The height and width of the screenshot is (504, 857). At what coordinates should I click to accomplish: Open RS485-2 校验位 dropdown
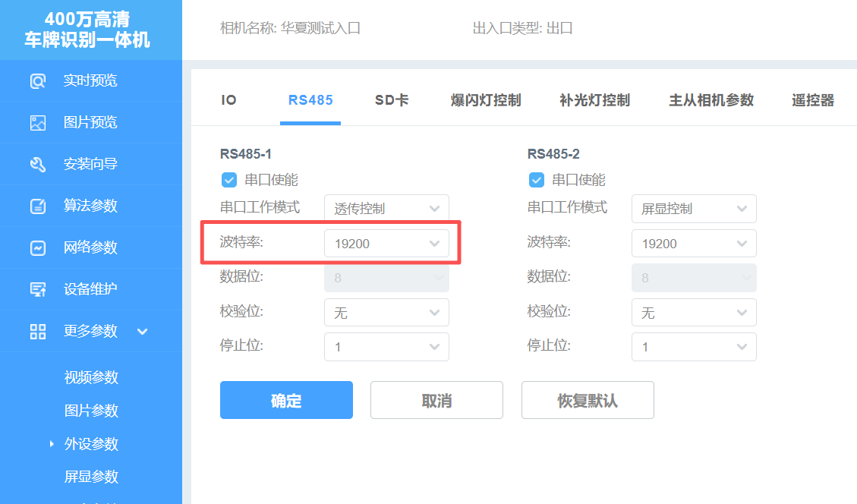(694, 313)
